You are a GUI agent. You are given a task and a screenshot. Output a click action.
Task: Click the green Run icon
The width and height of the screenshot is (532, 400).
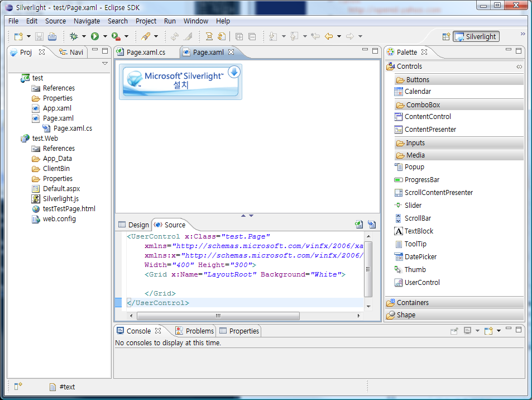tap(95, 36)
